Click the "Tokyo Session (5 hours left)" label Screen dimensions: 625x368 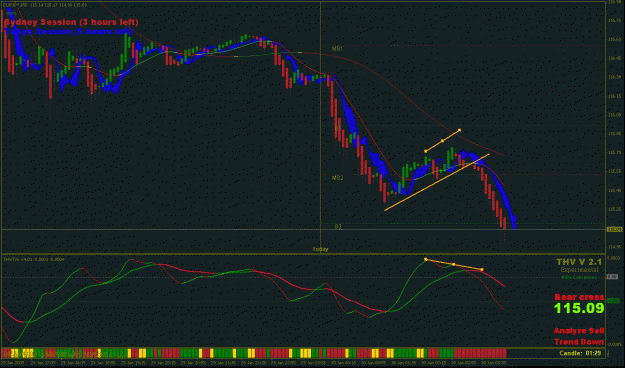point(68,31)
